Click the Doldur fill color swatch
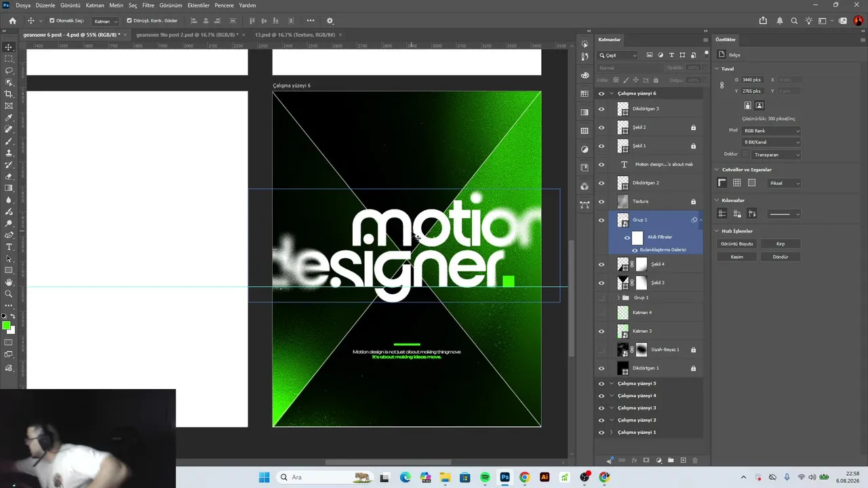The image size is (868, 488). 747,155
